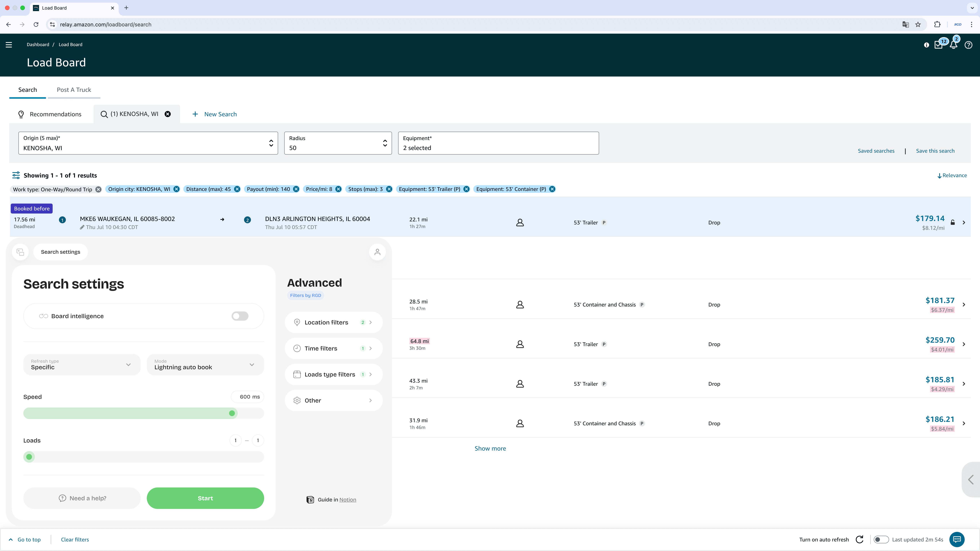
Task: Open the notifications bell icon
Action: point(953,45)
